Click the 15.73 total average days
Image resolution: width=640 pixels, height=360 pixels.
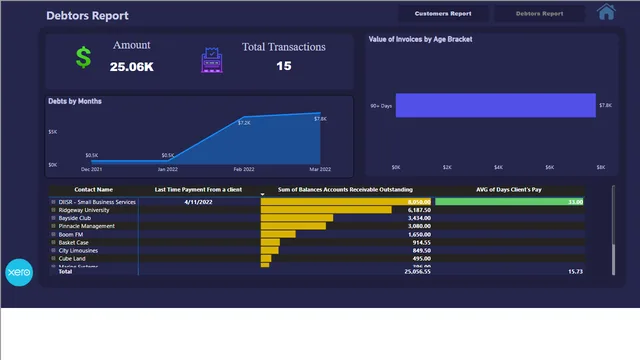576,271
